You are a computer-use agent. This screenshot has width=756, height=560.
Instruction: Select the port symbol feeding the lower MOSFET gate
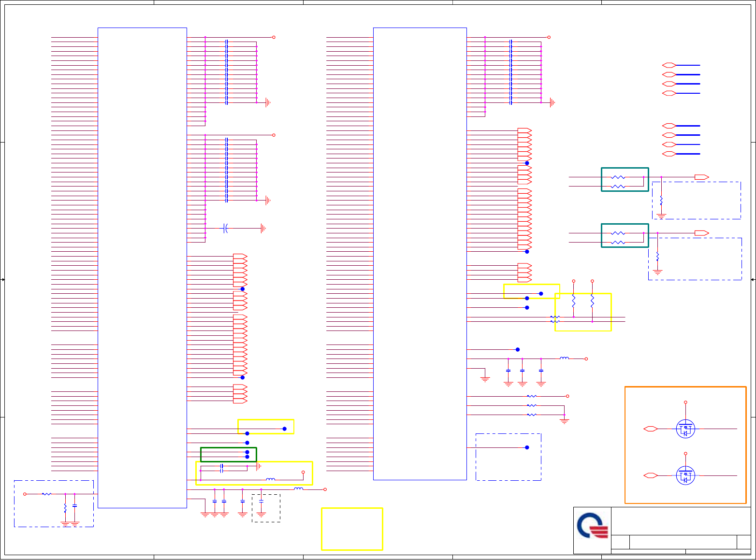651,476
